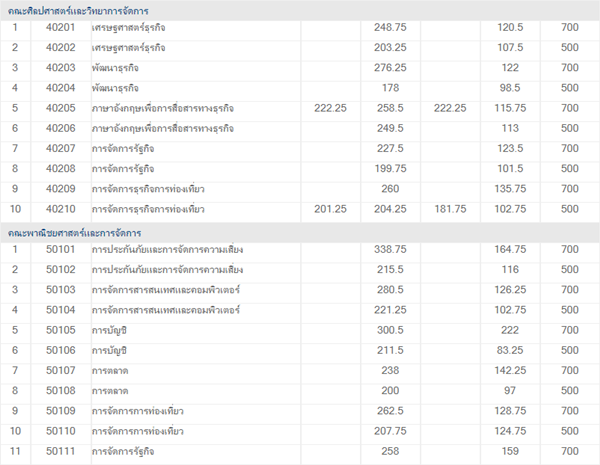Click the 258.5 value in row 40205
The height and width of the screenshot is (465, 600).
tap(389, 108)
